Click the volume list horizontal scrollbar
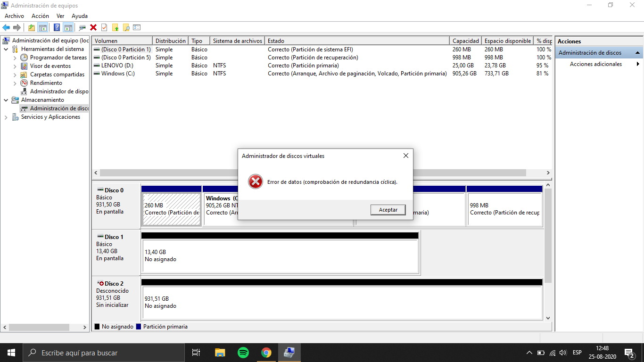This screenshot has width=644, height=362. 322,173
